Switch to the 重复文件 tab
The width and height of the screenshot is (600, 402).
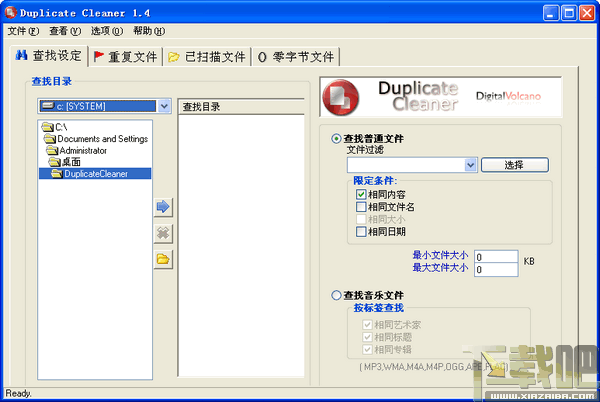click(126, 57)
